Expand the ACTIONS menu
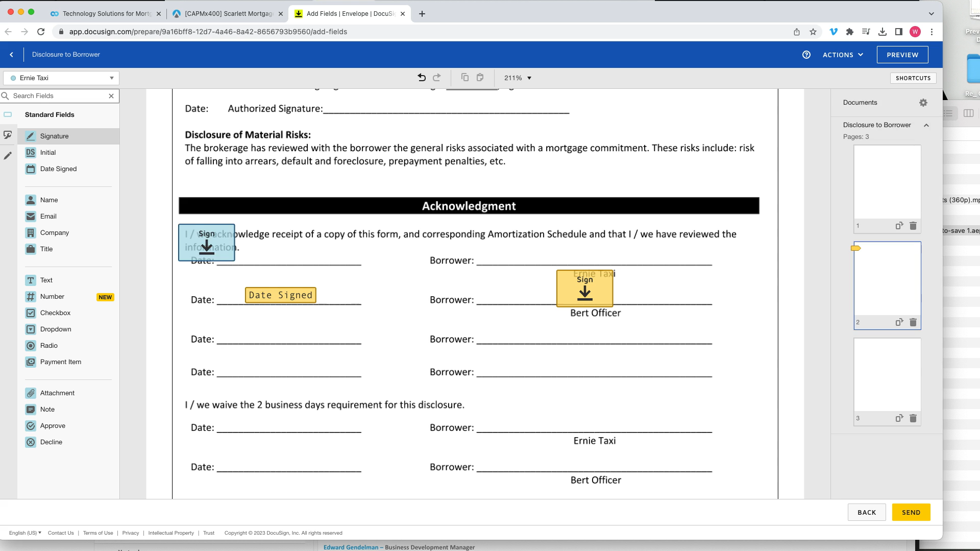980x551 pixels. 843,55
